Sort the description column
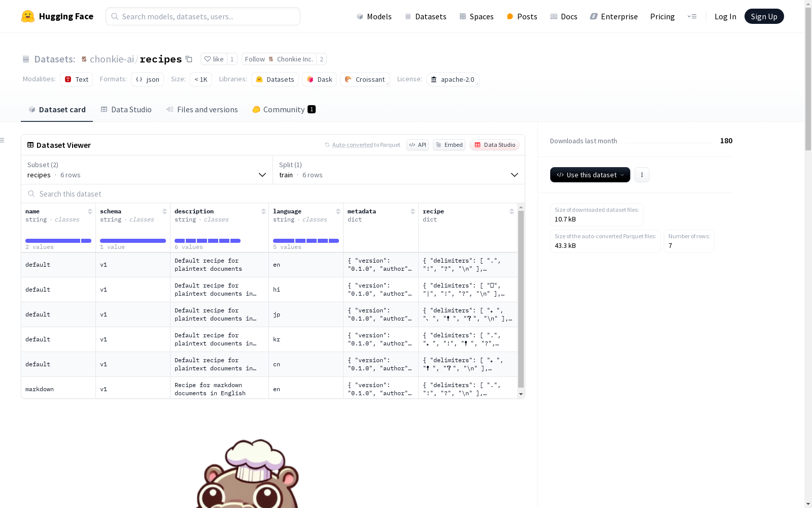 tap(263, 211)
